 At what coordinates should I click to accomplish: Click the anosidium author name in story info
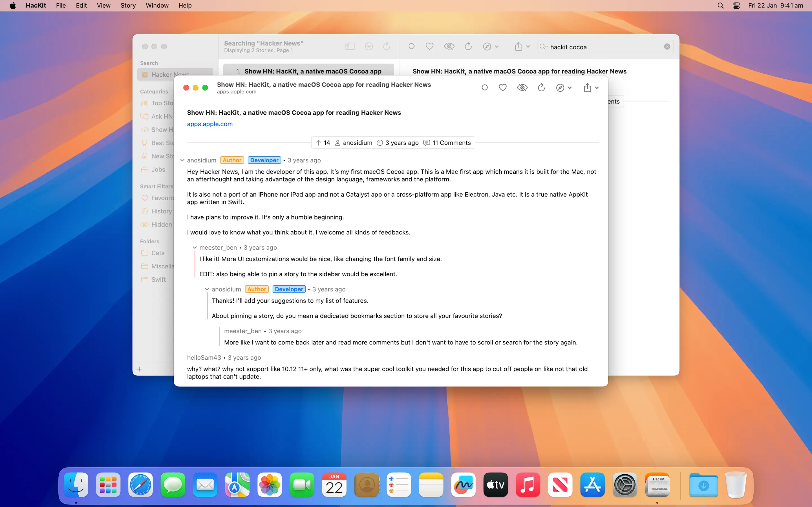[357, 143]
